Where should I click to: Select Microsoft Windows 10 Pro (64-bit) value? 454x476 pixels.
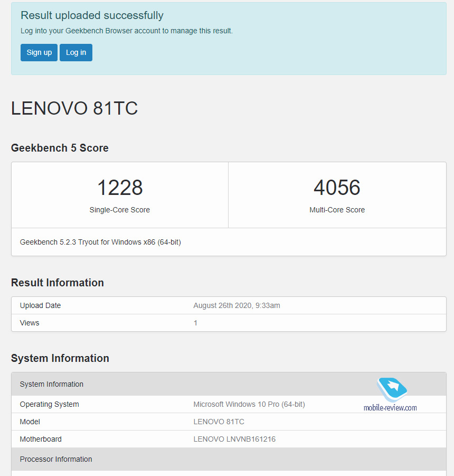pyautogui.click(x=249, y=404)
